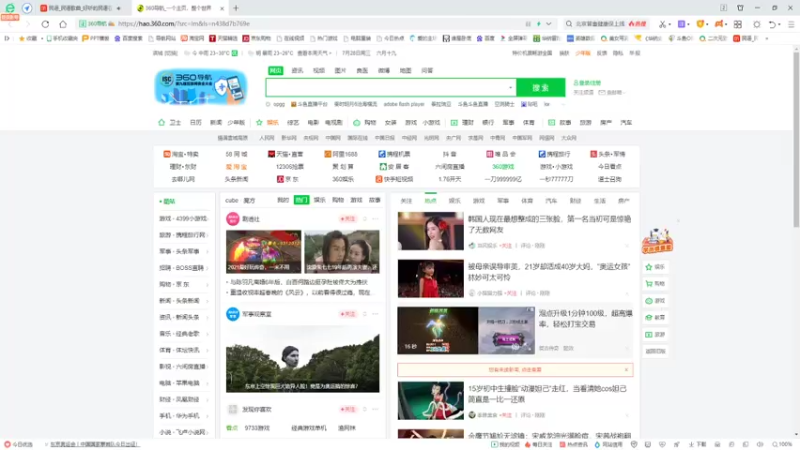The width and height of the screenshot is (800, 450).
Task: Open the 淘宝·特卖 site link
Action: 181,154
